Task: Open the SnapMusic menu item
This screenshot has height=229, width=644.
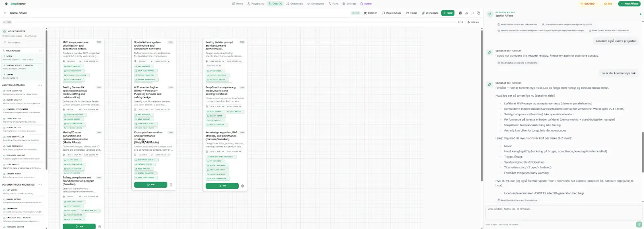Action: click(295, 4)
